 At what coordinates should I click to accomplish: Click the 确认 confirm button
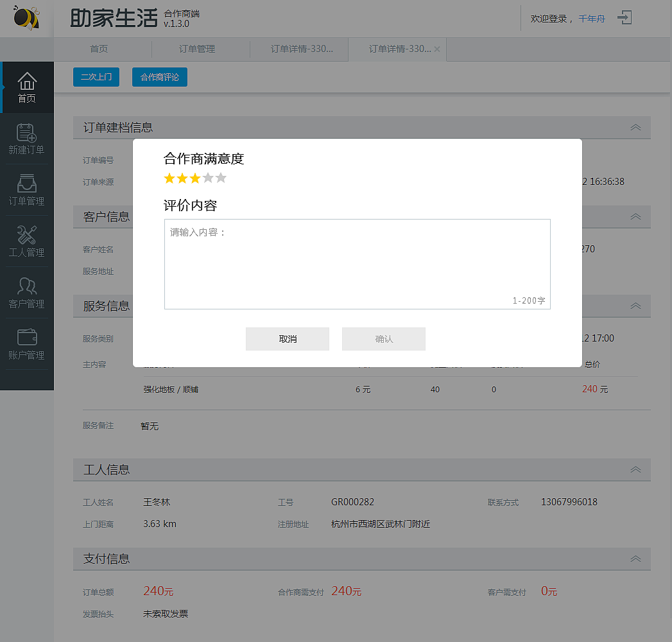[383, 339]
